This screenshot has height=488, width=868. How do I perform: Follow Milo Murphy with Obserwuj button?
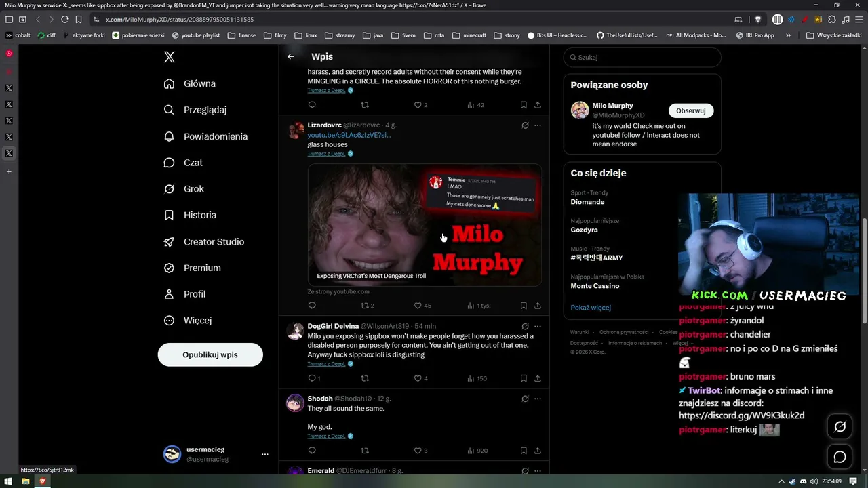(691, 110)
